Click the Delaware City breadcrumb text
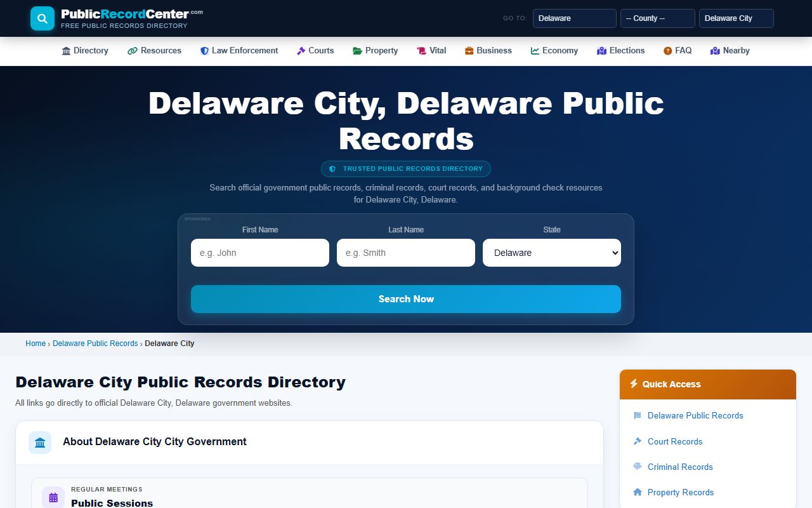812x508 pixels. pyautogui.click(x=169, y=344)
